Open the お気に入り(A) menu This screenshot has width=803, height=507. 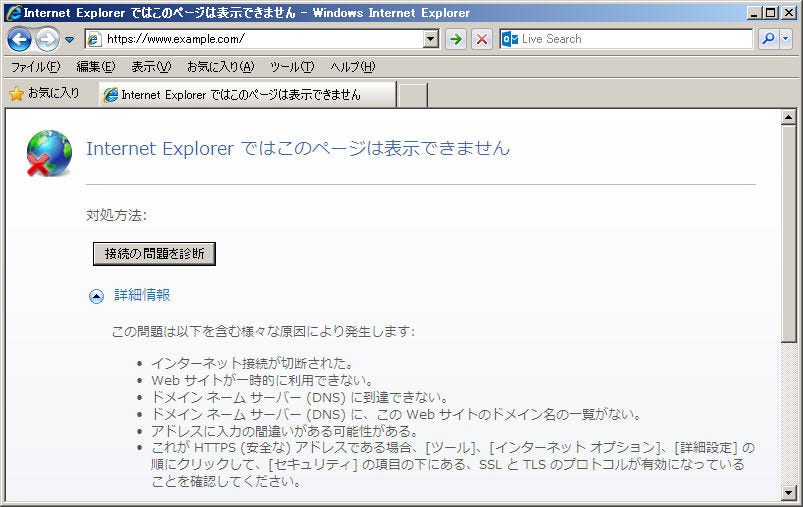pos(221,67)
